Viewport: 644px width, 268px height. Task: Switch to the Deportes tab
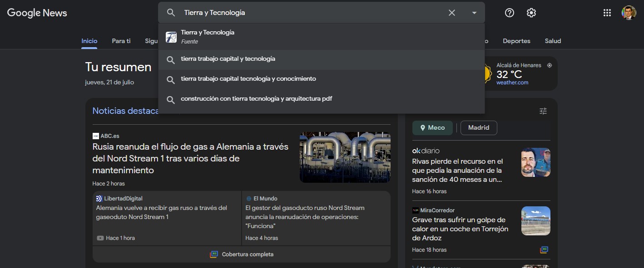[516, 41]
